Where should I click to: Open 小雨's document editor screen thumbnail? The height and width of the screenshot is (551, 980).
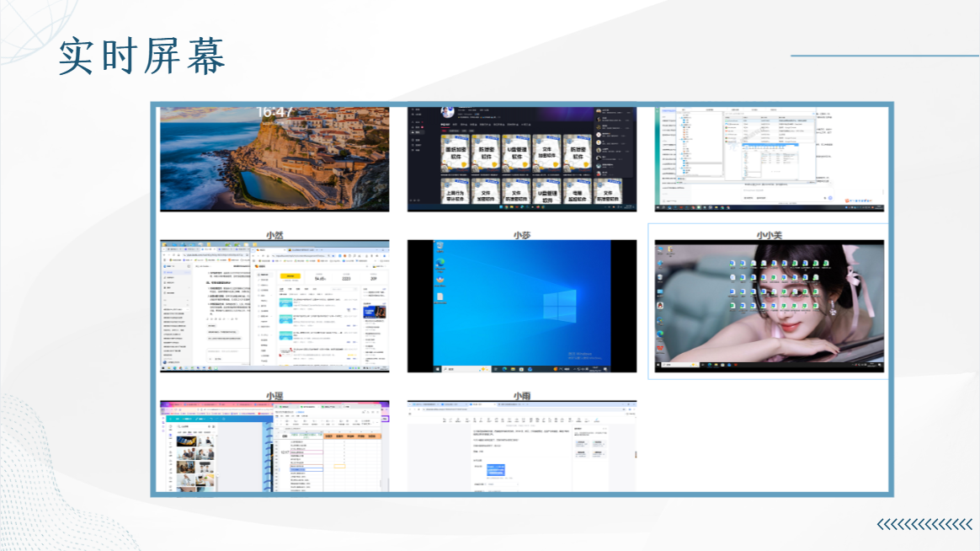coord(522,446)
